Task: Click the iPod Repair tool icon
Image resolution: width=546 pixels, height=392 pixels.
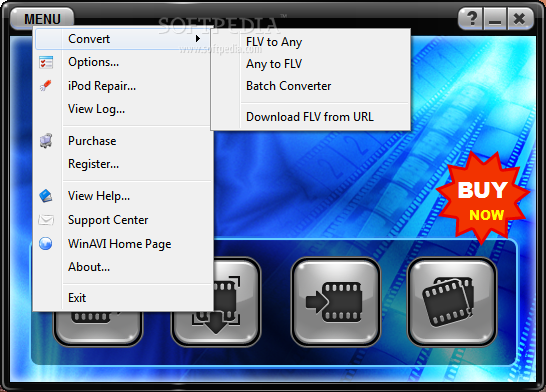Action: 46,85
